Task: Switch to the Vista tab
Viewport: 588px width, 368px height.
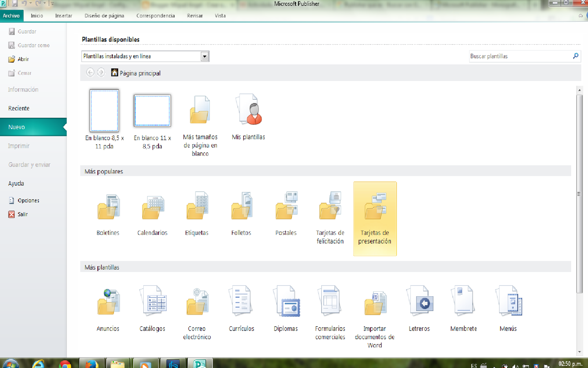Action: [220, 16]
